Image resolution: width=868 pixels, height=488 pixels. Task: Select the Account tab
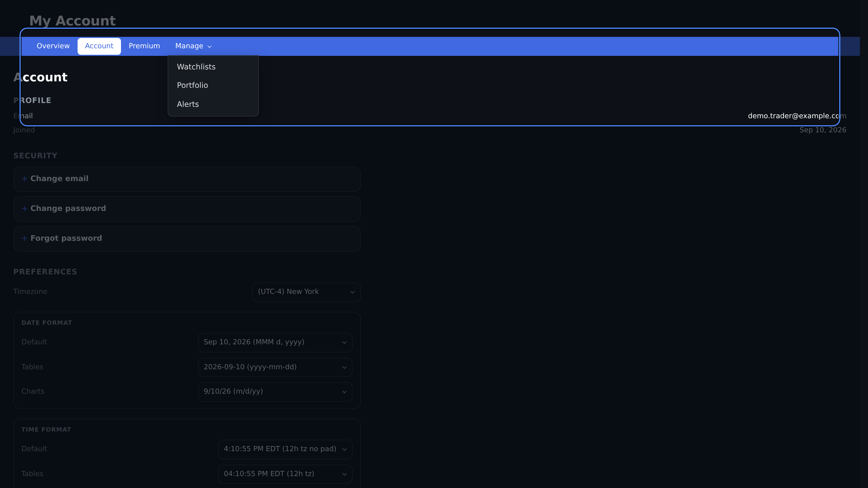pyautogui.click(x=99, y=46)
